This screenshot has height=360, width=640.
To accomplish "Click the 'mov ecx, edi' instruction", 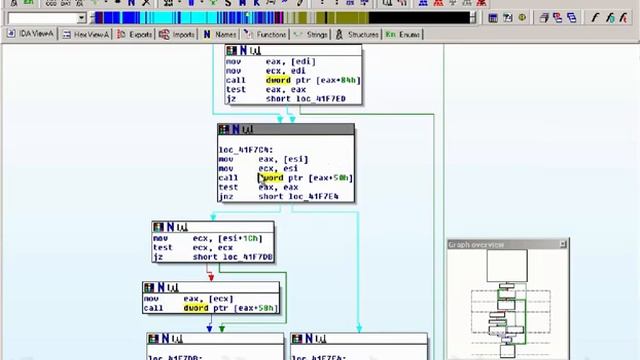I will tap(265, 71).
